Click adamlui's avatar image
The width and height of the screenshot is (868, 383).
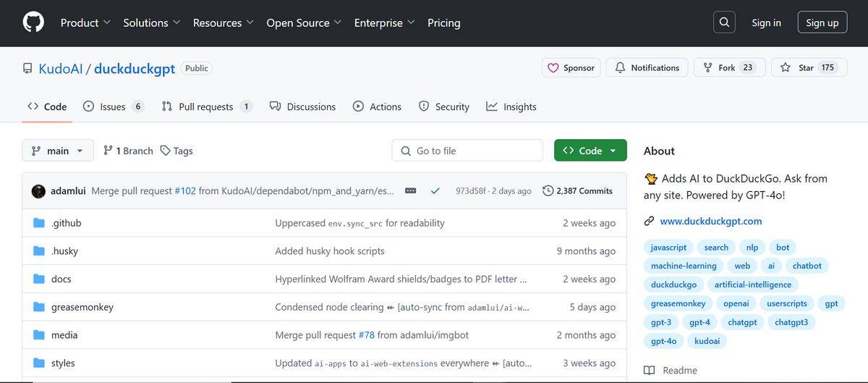(38, 191)
